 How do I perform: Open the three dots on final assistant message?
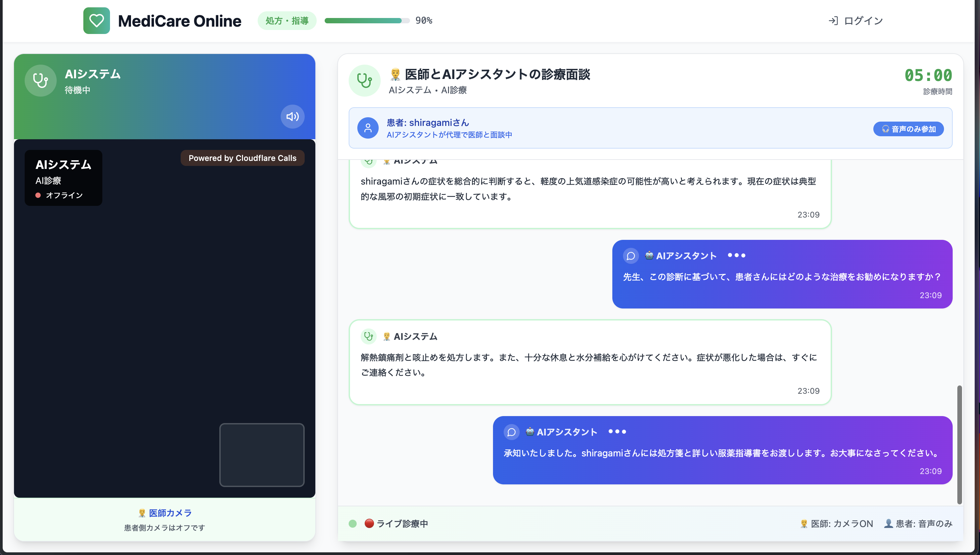tap(617, 431)
